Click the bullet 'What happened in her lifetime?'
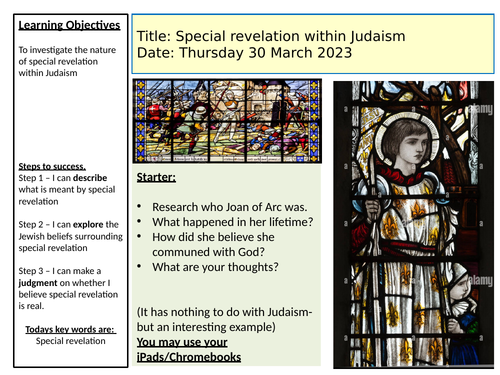The height and width of the screenshot is (375, 500). [233, 222]
